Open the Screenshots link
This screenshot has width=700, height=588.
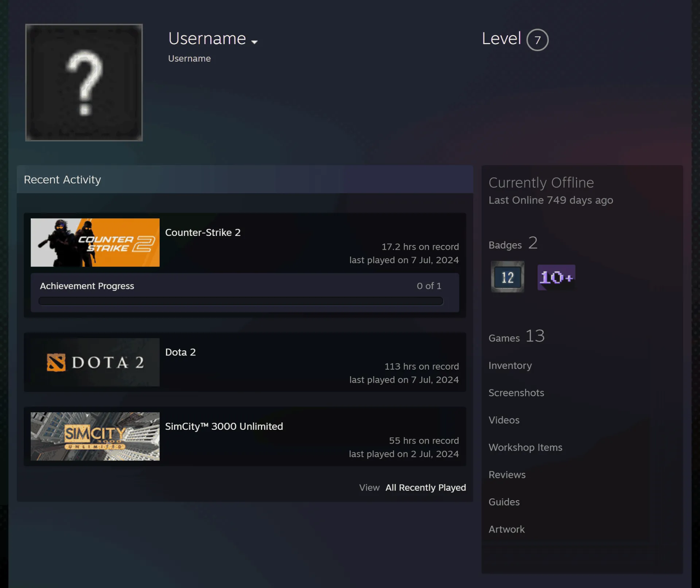[x=516, y=393]
